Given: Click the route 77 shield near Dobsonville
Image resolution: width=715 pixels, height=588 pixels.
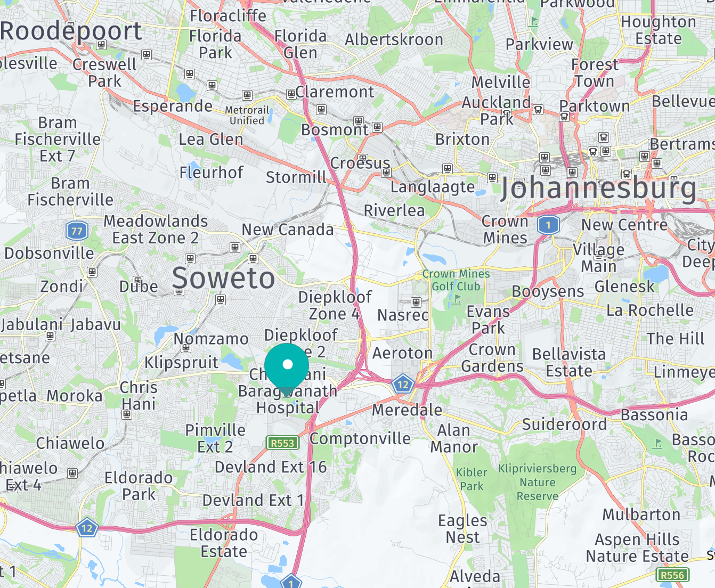Looking at the screenshot, I should click(x=77, y=231).
